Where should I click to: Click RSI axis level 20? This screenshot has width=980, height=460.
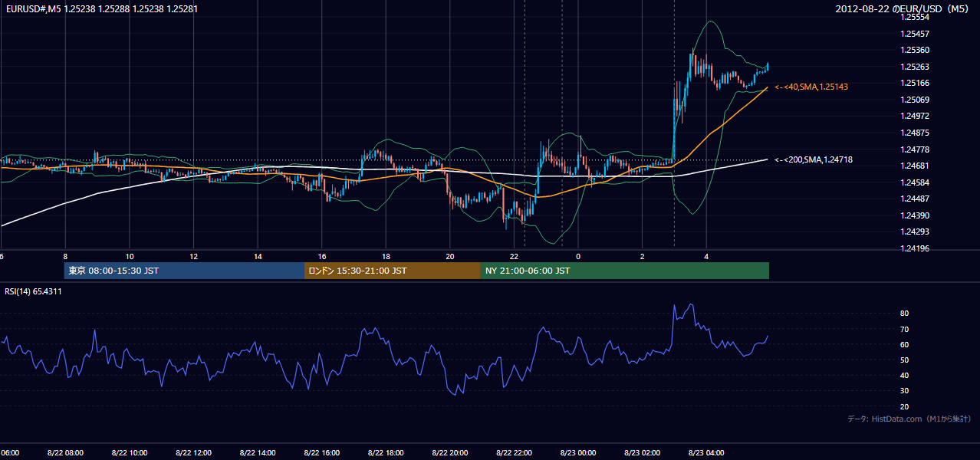[x=905, y=406]
